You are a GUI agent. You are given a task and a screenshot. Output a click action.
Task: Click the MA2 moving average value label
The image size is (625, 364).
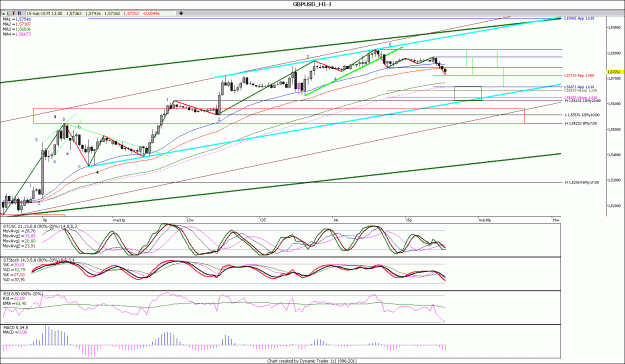(17, 24)
